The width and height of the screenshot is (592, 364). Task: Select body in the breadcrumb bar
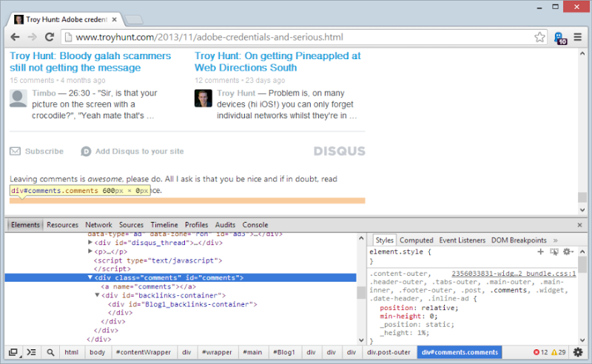point(98,352)
